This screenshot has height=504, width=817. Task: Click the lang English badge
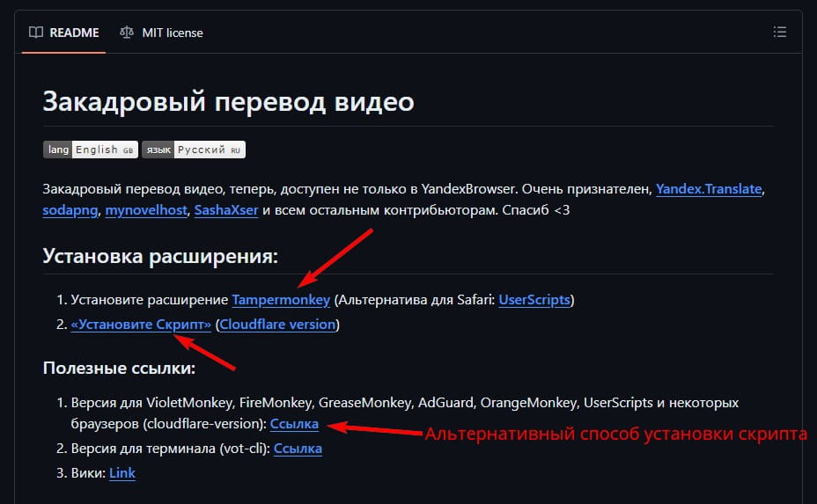[90, 150]
